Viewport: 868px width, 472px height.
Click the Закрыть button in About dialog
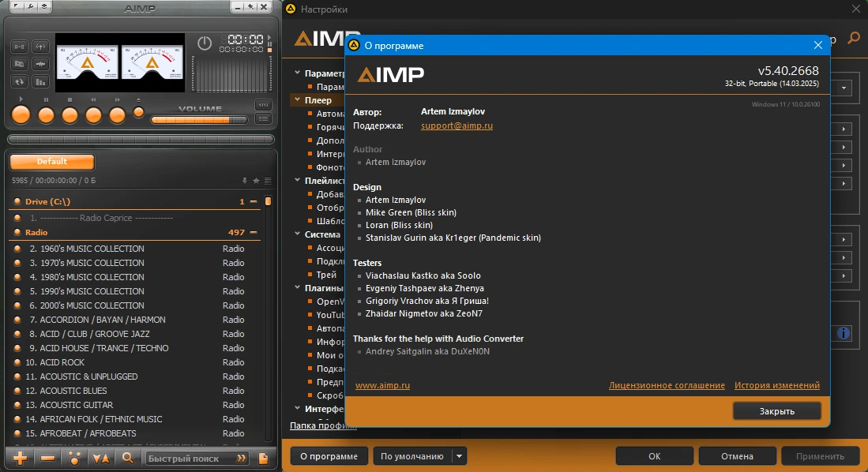coord(776,411)
